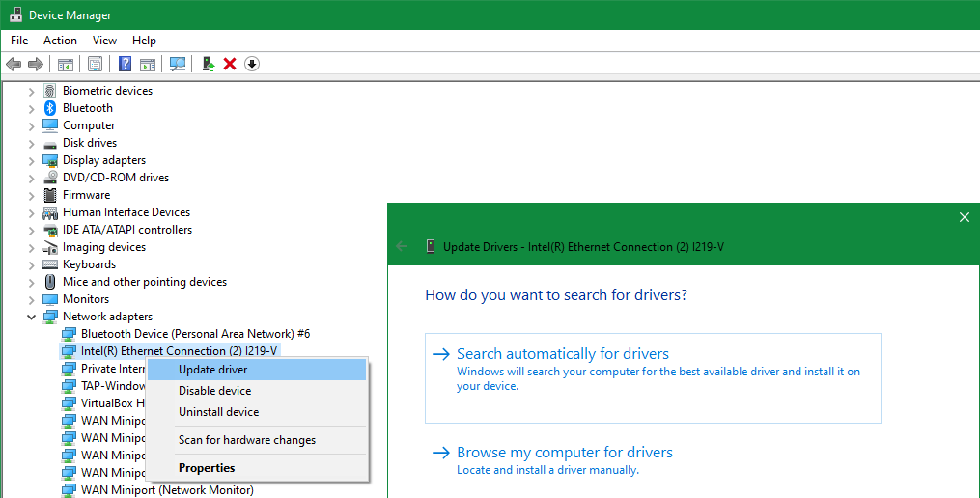The width and height of the screenshot is (980, 498).
Task: Click the Back arrow in Update Drivers dialog
Action: [x=403, y=247]
